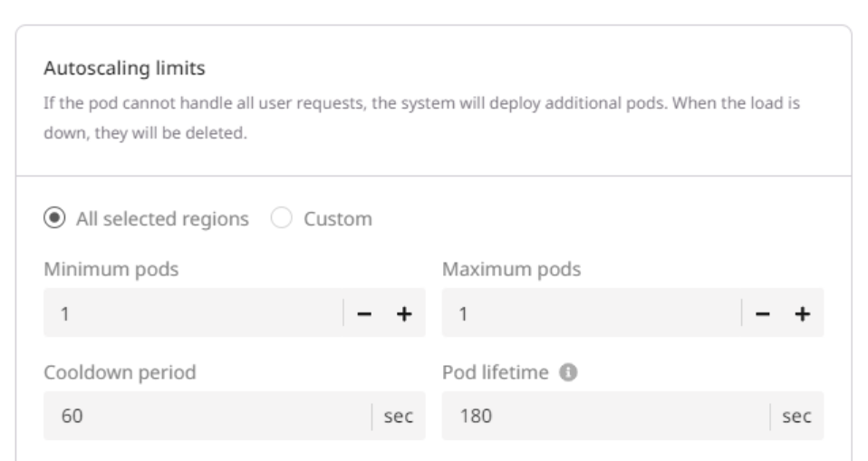Click the autoscaling description paragraph

coord(421,106)
